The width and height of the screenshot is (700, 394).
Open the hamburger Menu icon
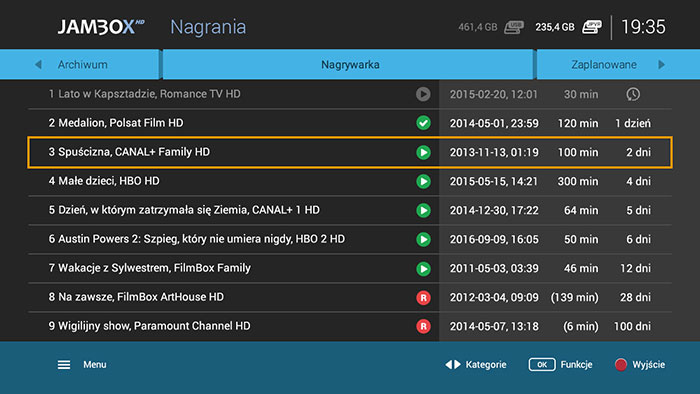point(64,365)
